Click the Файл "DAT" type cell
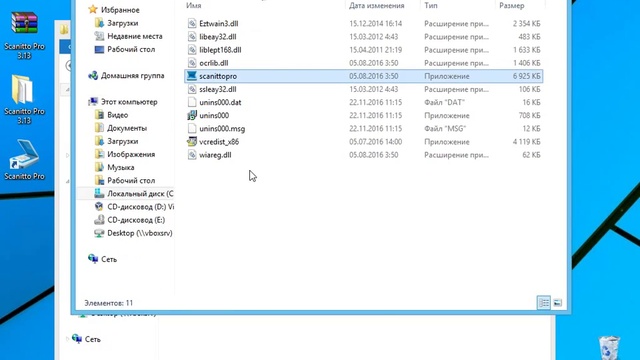 click(x=444, y=102)
